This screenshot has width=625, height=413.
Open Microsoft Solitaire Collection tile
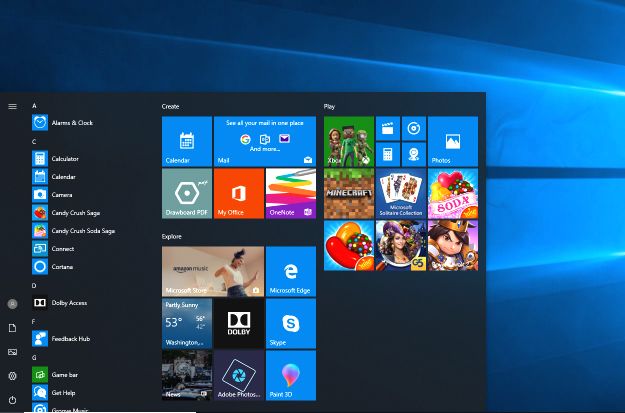(401, 193)
